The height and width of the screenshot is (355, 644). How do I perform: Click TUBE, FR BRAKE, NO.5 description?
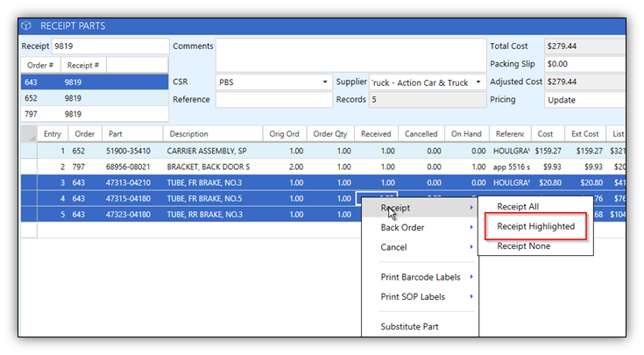[x=212, y=198]
